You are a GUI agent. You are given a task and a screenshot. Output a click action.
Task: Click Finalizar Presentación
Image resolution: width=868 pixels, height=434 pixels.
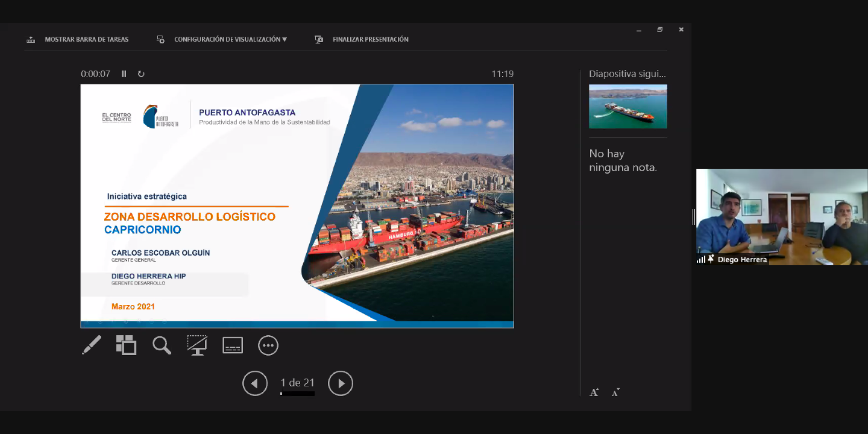(x=362, y=39)
